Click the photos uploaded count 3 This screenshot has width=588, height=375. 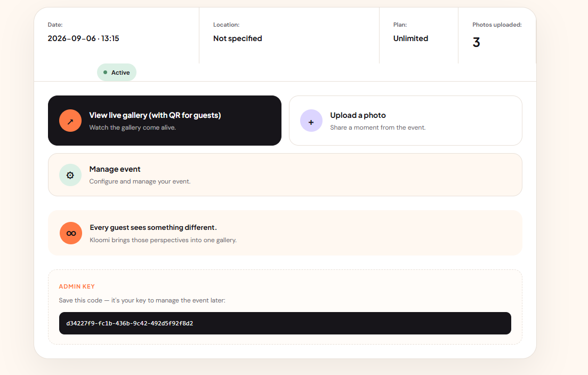476,42
